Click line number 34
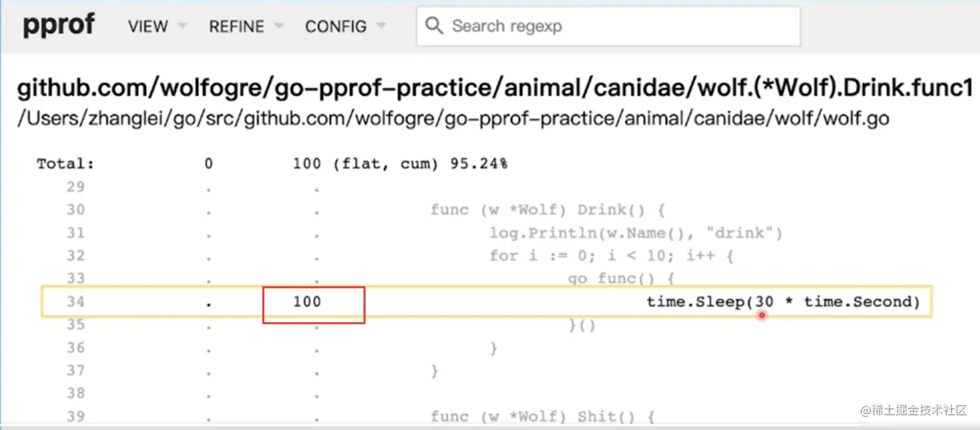This screenshot has height=430, width=980. click(76, 302)
